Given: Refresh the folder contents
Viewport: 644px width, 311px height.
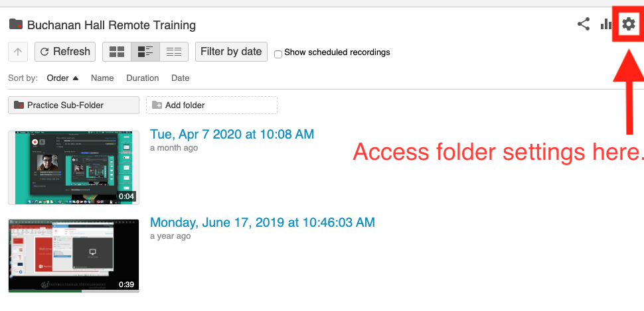Looking at the screenshot, I should pyautogui.click(x=65, y=52).
